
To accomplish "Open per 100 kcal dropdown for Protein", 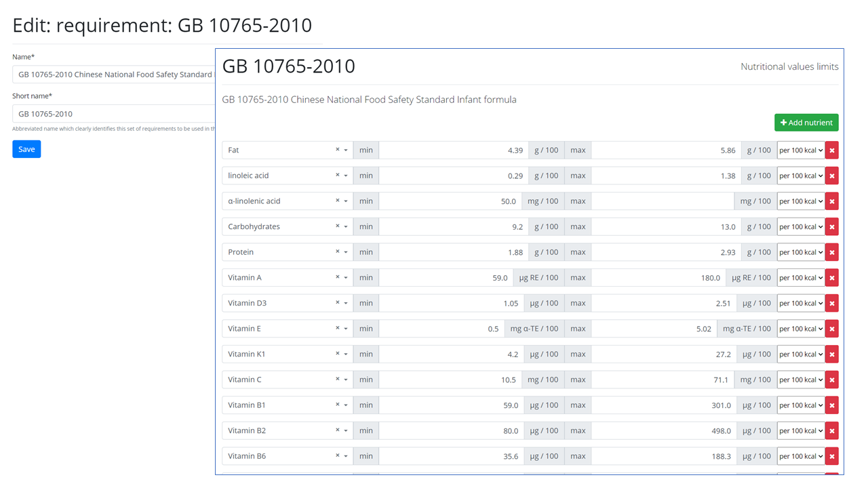I will (x=801, y=252).
